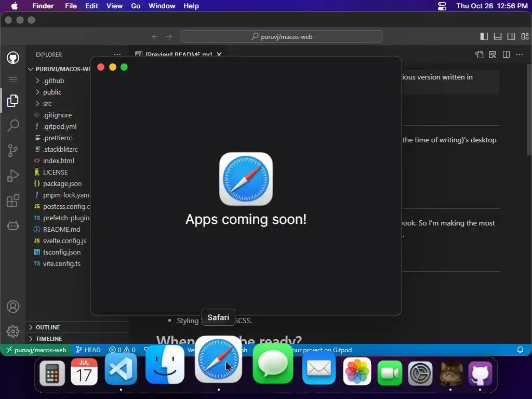The height and width of the screenshot is (399, 532).
Task: Open package.json in the explorer
Action: 59,183
